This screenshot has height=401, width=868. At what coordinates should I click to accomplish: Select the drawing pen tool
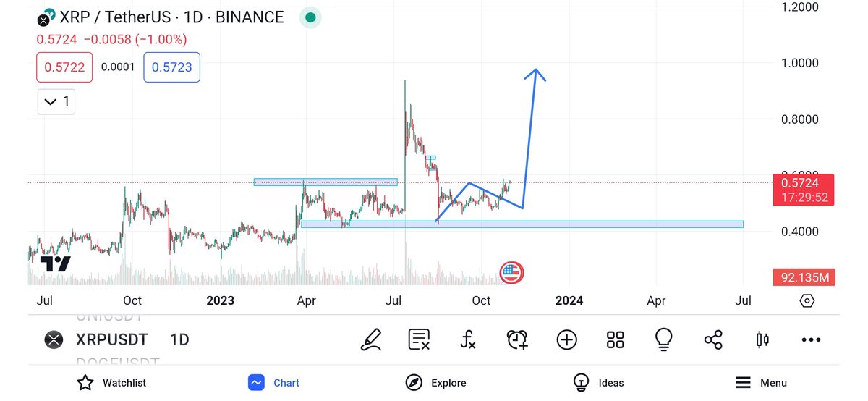pos(371,339)
